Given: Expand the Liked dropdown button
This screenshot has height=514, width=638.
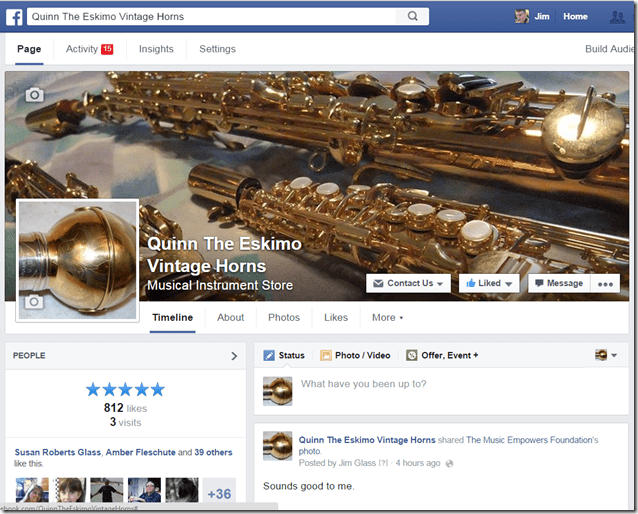Looking at the screenshot, I should click(489, 284).
